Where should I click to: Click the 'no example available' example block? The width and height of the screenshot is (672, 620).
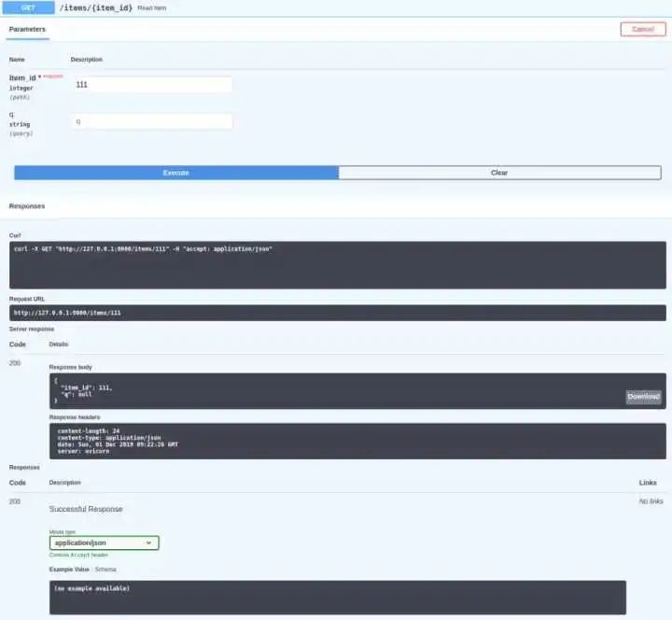coord(338,598)
